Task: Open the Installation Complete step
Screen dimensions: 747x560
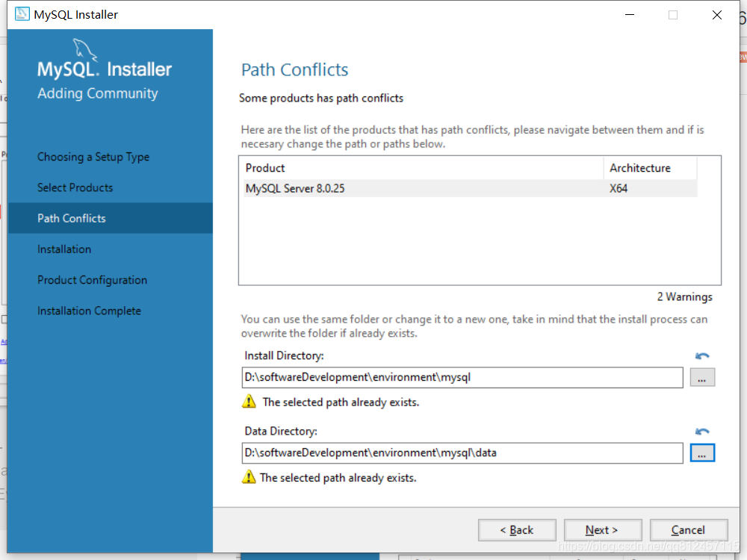Action: coord(89,311)
